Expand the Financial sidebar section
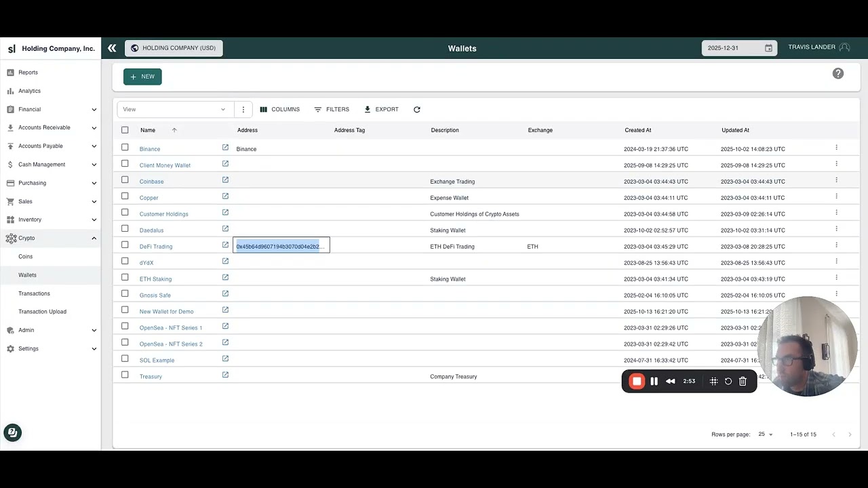868x488 pixels. pos(50,109)
